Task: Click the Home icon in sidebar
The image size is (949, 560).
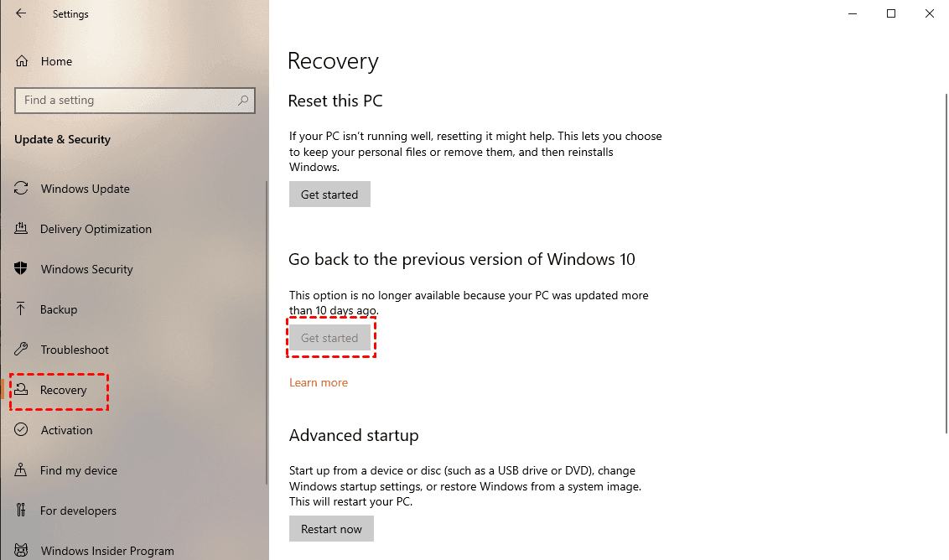Action: point(22,61)
